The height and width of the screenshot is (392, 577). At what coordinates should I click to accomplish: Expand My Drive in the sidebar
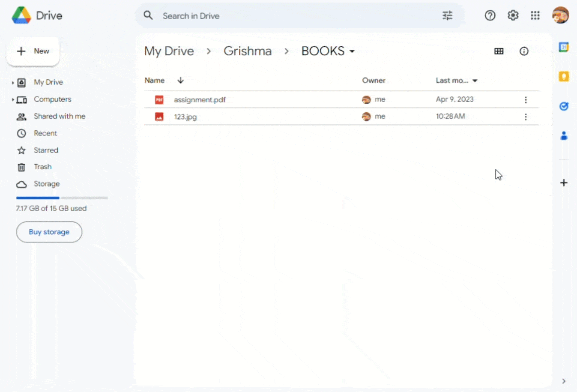12,82
